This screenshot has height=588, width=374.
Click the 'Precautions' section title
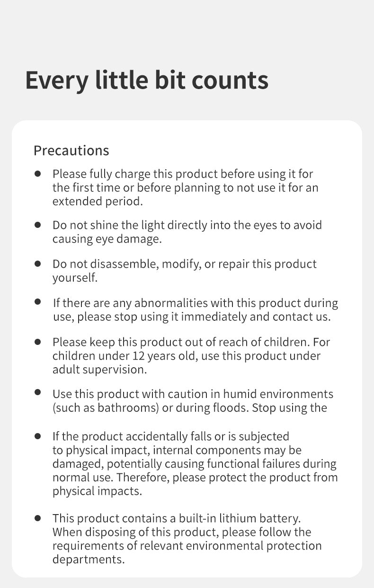pos(71,151)
